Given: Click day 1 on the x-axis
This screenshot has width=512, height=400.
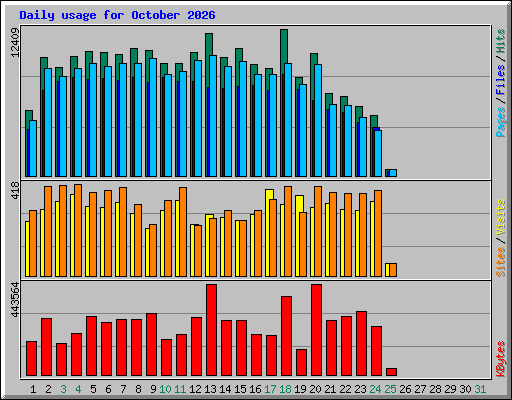Looking at the screenshot, I should [33, 389].
